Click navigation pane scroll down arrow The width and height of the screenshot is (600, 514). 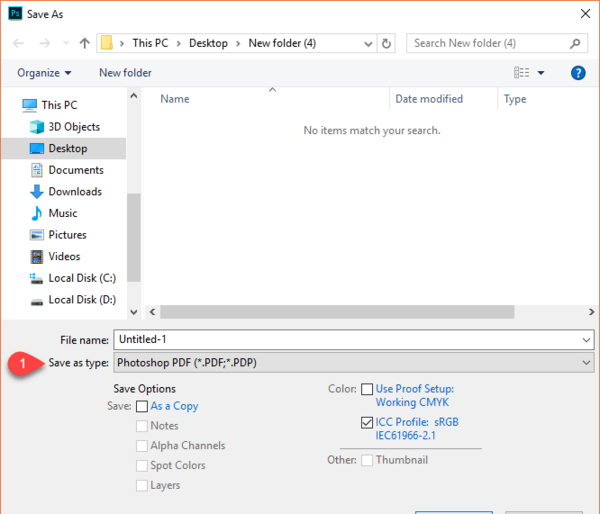coord(134,312)
